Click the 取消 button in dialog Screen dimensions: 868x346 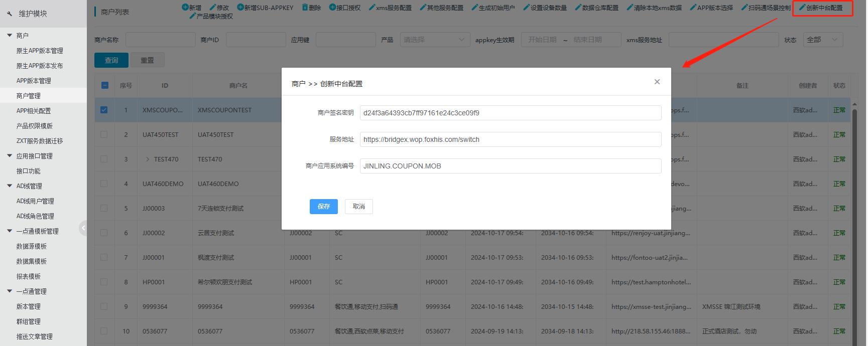pyautogui.click(x=359, y=207)
